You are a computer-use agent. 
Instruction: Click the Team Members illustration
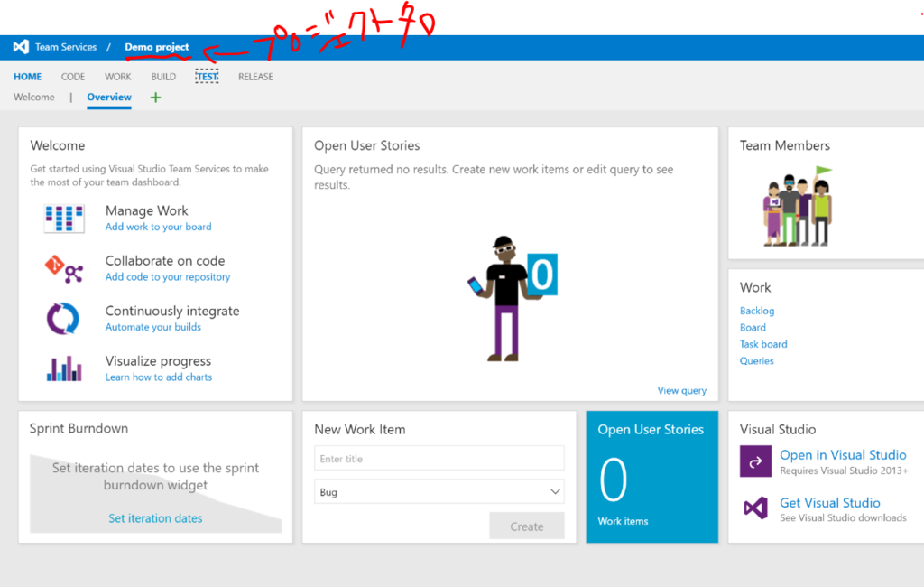(x=799, y=207)
